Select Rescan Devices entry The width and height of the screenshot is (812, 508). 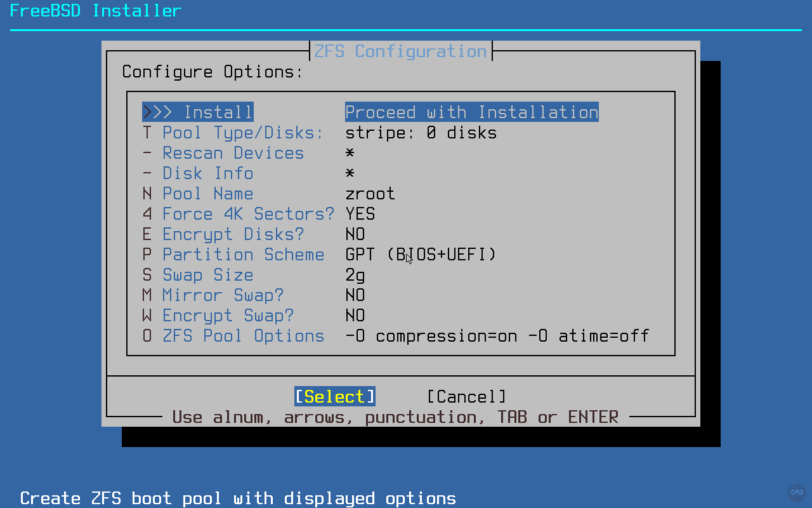click(233, 152)
